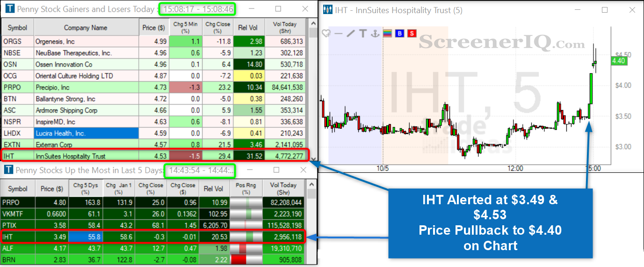Open the rainbow color stripes icon

pos(387,33)
